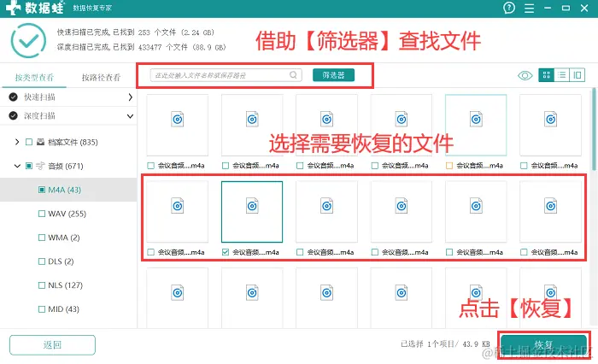Minimize the 数据蛙 window

pos(548,8)
